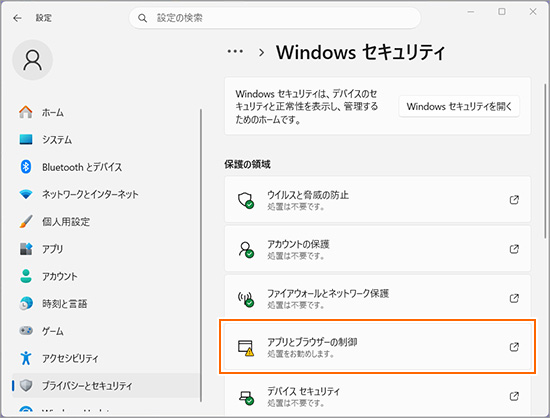Click the アクセシビリティ figure icon

pos(26,358)
